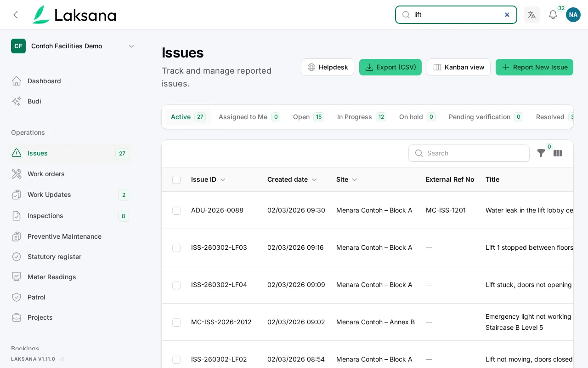Open the Helpdesk button

328,67
